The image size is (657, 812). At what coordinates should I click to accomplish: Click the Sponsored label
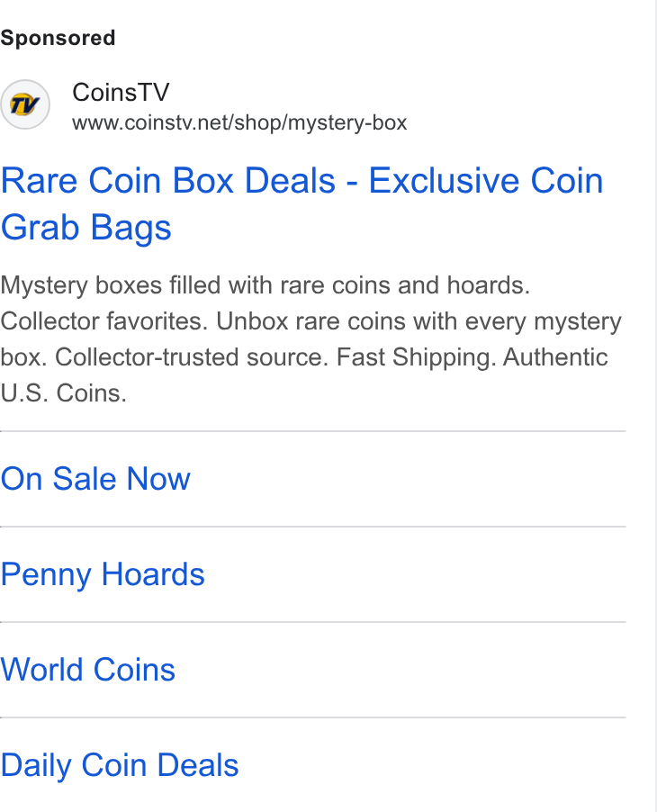pyautogui.click(x=58, y=39)
